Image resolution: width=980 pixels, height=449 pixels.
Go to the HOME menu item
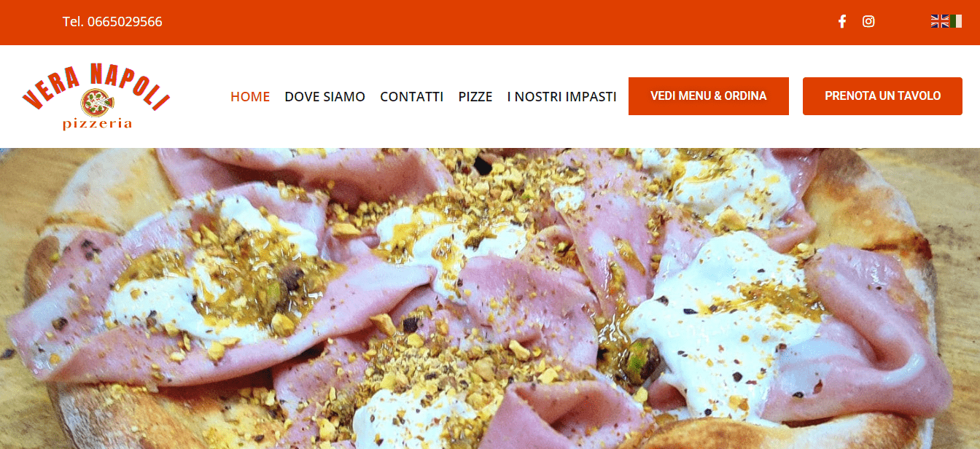tap(250, 96)
